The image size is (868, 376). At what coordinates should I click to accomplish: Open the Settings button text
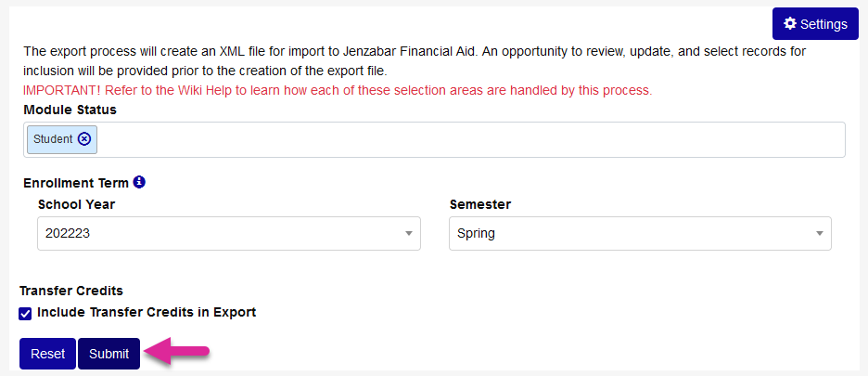tap(823, 24)
